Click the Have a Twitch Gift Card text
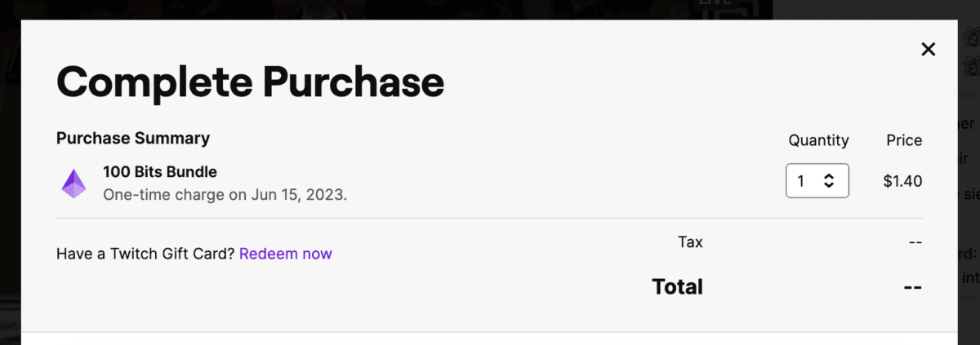The width and height of the screenshot is (980, 345). pos(145,254)
